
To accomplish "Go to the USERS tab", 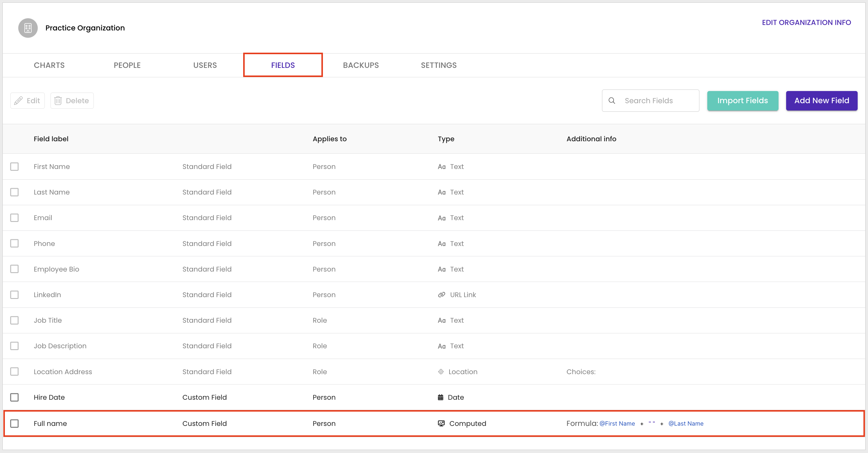I will tap(205, 65).
